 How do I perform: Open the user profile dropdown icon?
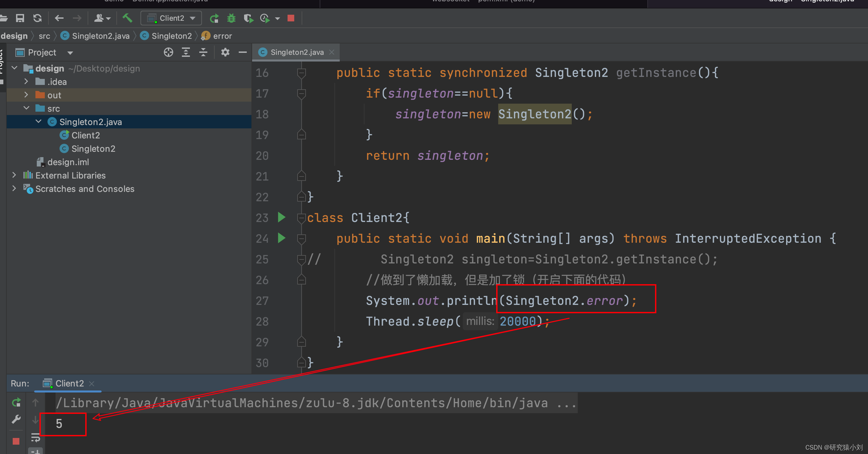coord(102,18)
